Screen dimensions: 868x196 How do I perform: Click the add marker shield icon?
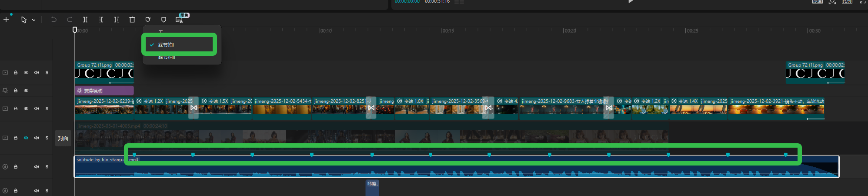[164, 20]
